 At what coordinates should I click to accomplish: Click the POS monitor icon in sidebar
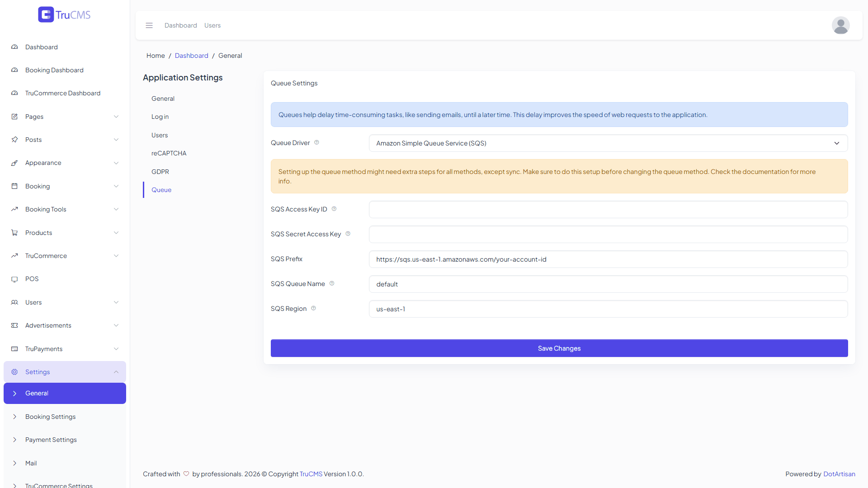[x=14, y=279]
